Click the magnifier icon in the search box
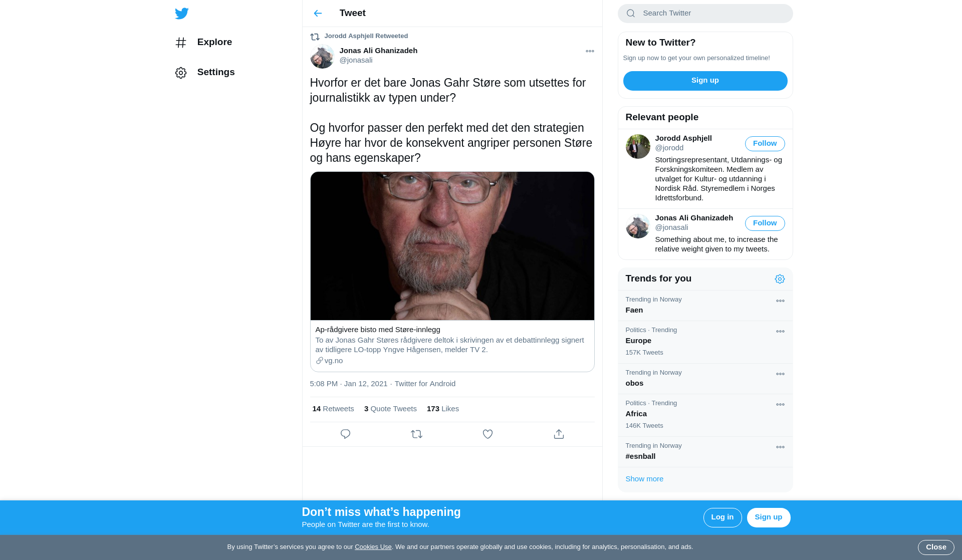This screenshot has height=560, width=962. click(631, 14)
